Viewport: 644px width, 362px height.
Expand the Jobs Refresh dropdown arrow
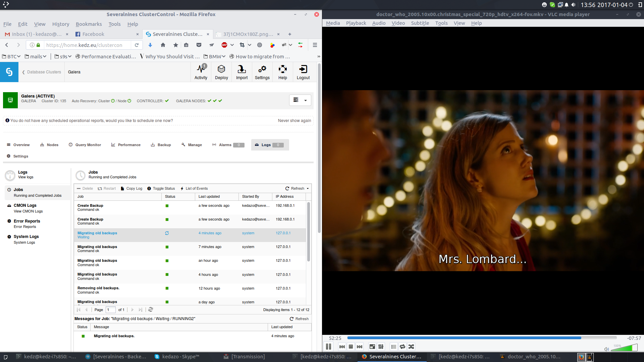point(308,189)
